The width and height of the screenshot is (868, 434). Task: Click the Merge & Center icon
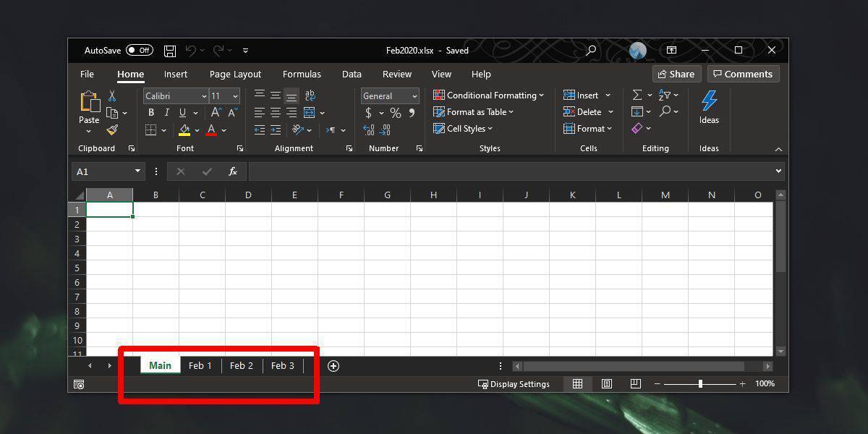click(310, 113)
